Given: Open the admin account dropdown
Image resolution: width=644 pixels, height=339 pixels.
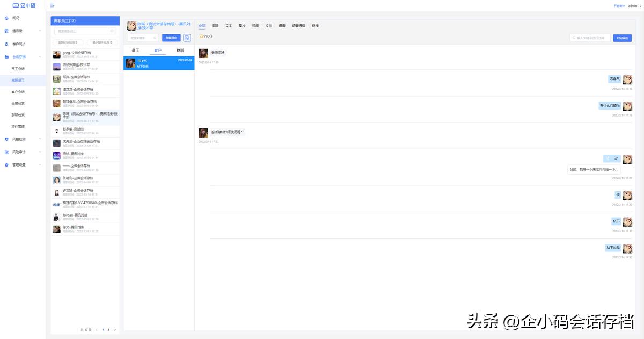Looking at the screenshot, I should tap(633, 5).
